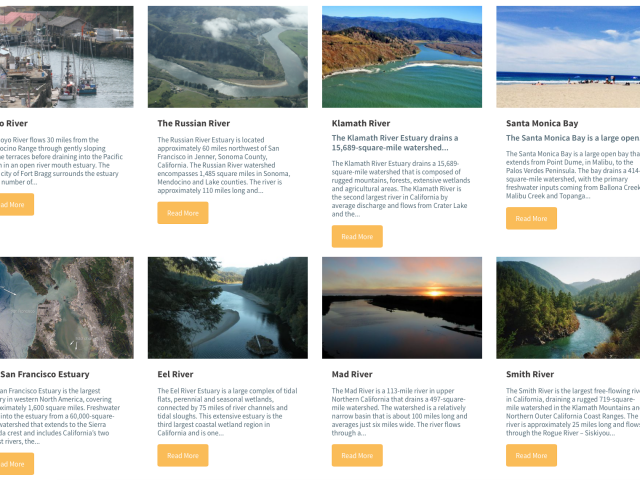Click the Smith River photo

pyautogui.click(x=568, y=308)
